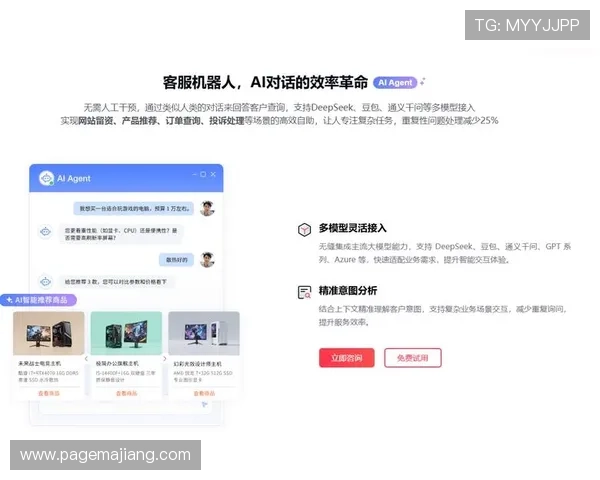Click the bot message recommending 3 items
600x480 pixels.
[116, 282]
